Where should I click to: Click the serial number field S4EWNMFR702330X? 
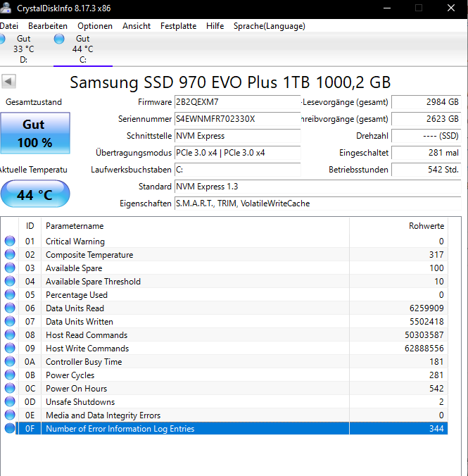(x=237, y=119)
